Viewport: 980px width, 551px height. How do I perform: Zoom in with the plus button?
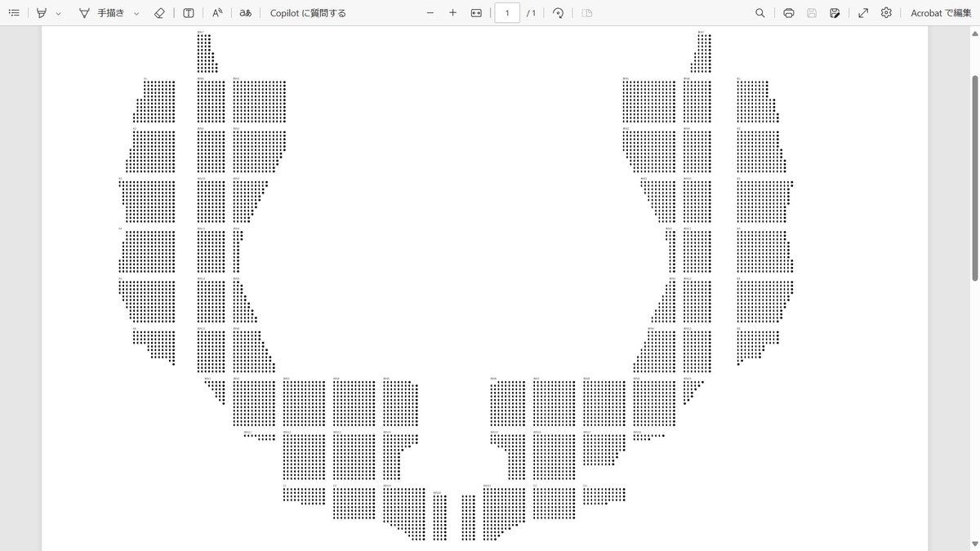453,13
